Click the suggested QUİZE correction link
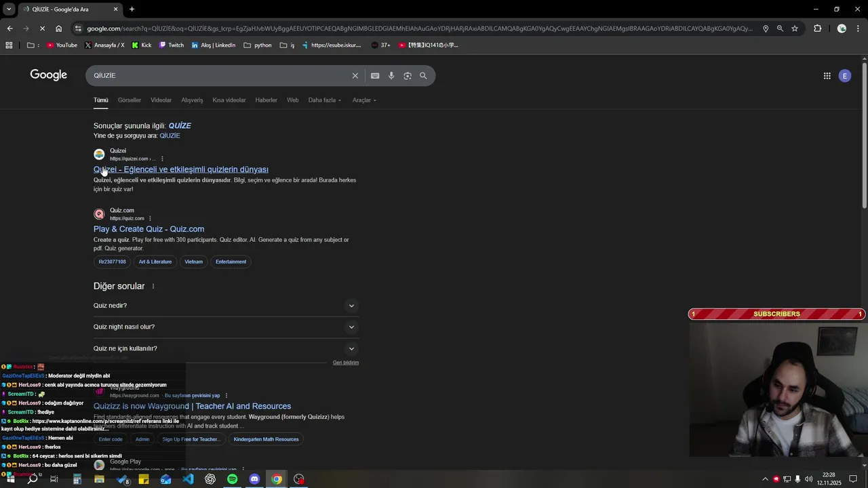This screenshot has width=868, height=488. [180, 126]
